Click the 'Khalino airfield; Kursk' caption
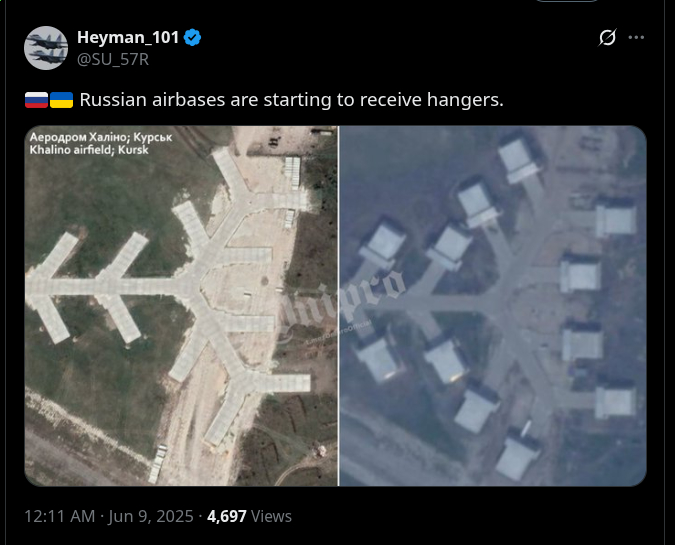Viewport: 675px width, 545px height. [89, 150]
